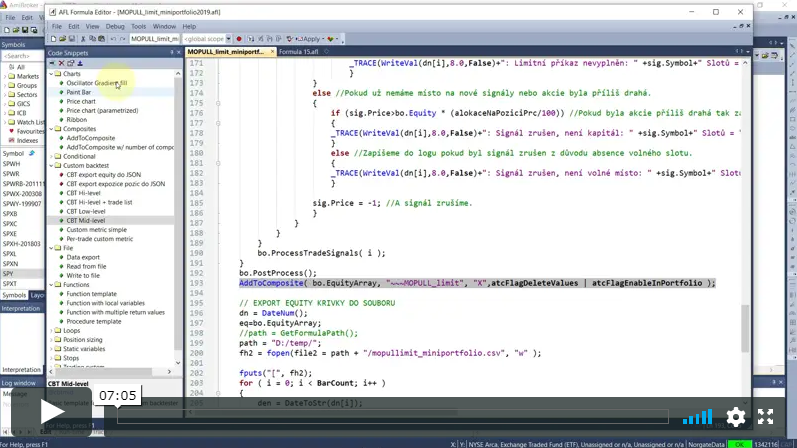The width and height of the screenshot is (797, 448).
Task: Open the Tools menu
Action: pyautogui.click(x=139, y=26)
